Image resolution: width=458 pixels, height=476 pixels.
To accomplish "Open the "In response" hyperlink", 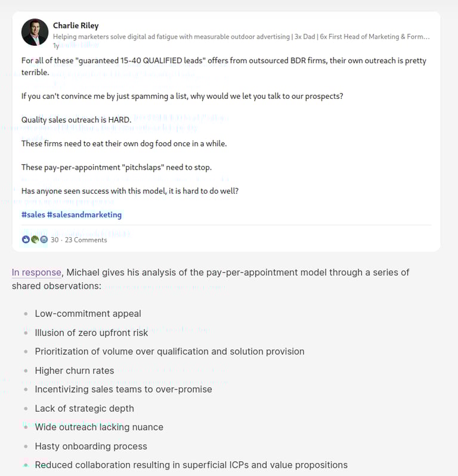I will [x=36, y=272].
